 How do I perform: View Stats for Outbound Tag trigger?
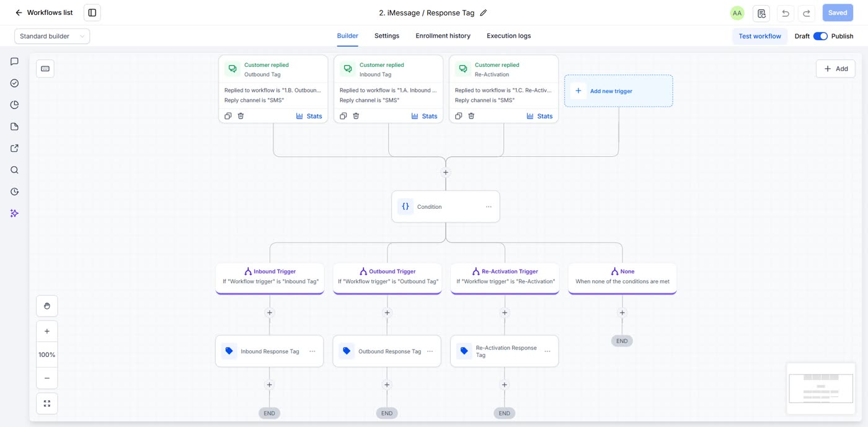pyautogui.click(x=309, y=116)
